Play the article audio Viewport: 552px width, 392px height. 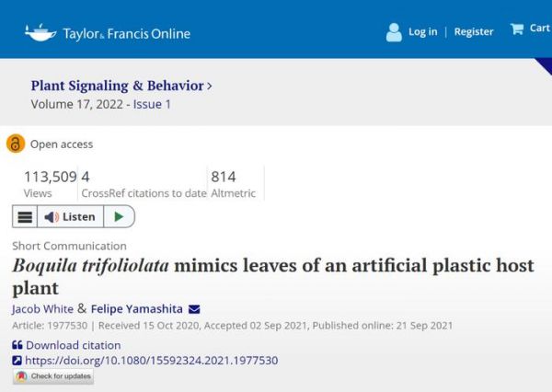click(x=119, y=216)
